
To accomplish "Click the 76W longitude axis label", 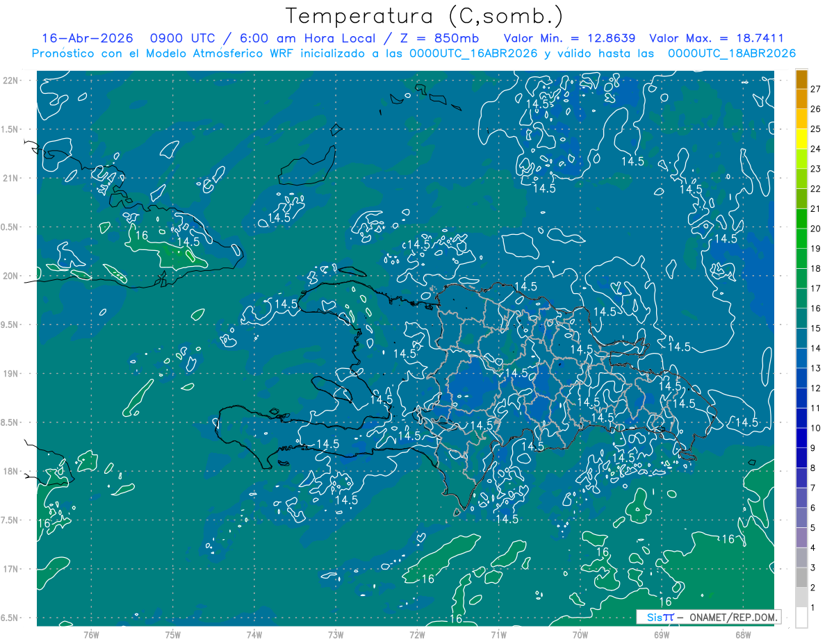I will tap(91, 634).
